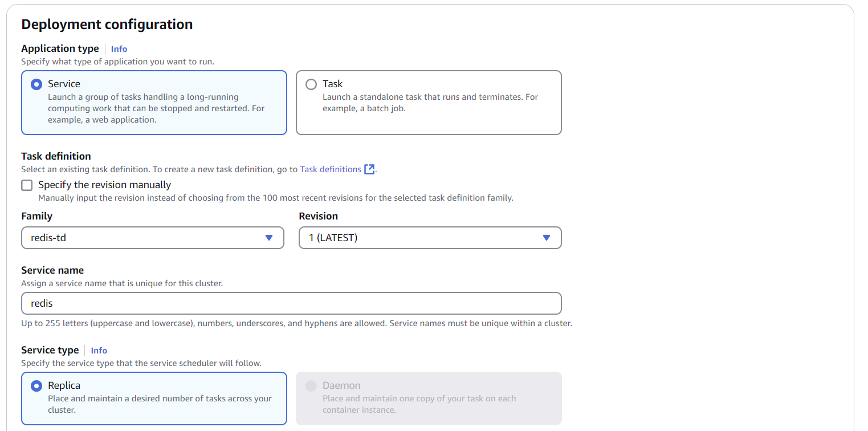Select the Service application type radio button
868x431 pixels.
pos(36,84)
